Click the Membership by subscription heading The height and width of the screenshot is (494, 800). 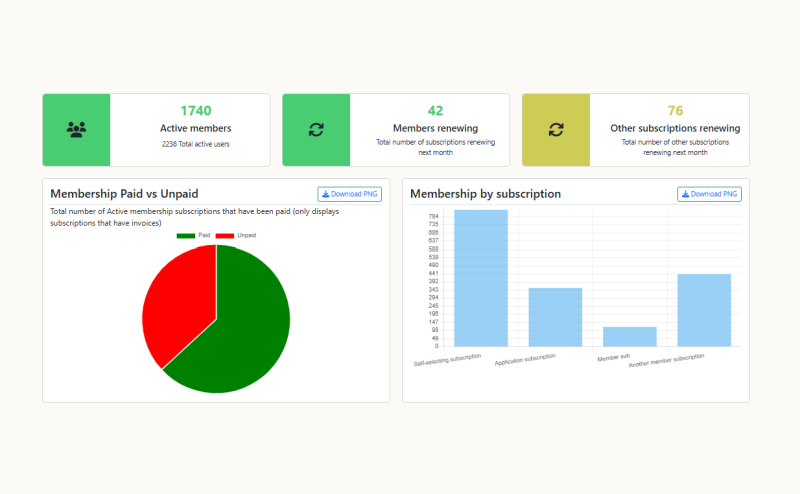[485, 194]
